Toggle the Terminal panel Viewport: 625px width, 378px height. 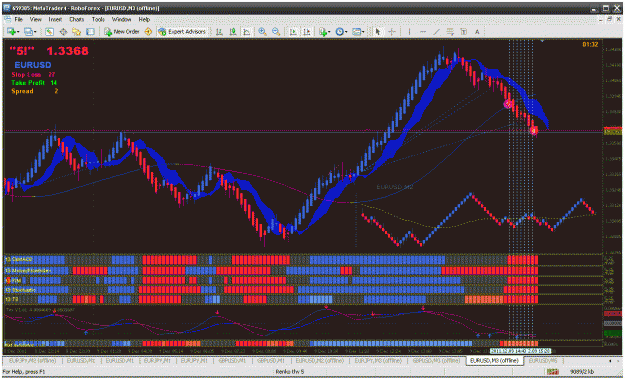tap(90, 32)
